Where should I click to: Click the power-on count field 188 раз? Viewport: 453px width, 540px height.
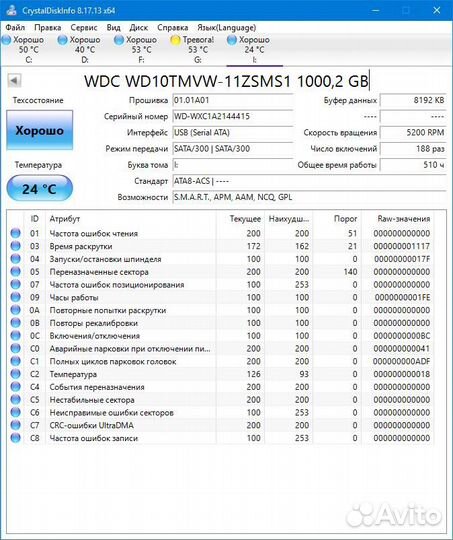pyautogui.click(x=413, y=149)
